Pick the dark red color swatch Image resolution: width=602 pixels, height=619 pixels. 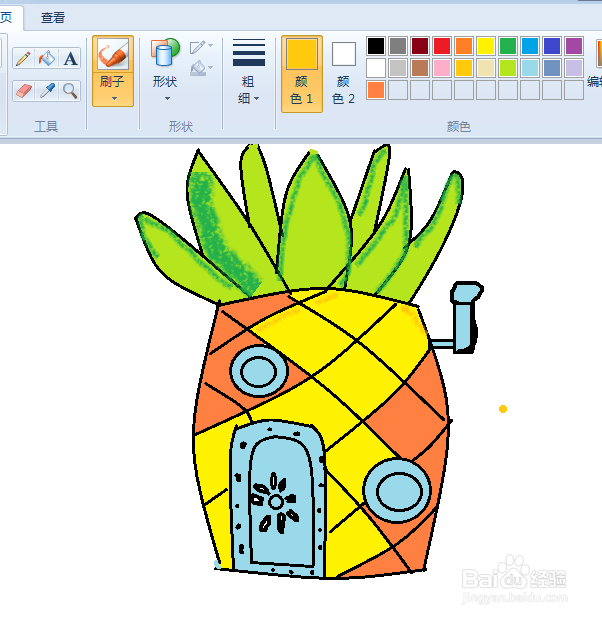coord(420,46)
